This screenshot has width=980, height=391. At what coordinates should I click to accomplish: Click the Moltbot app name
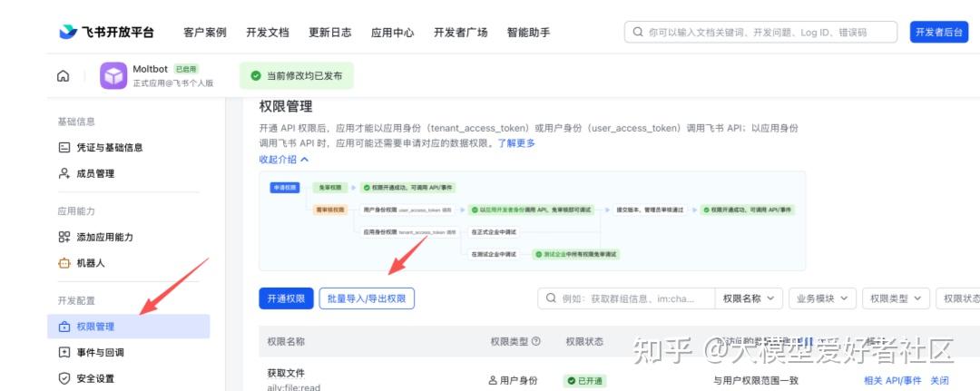tap(150, 69)
